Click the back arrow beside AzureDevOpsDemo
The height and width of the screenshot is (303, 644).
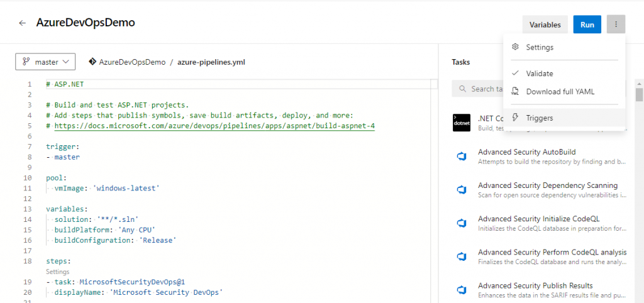coord(23,23)
